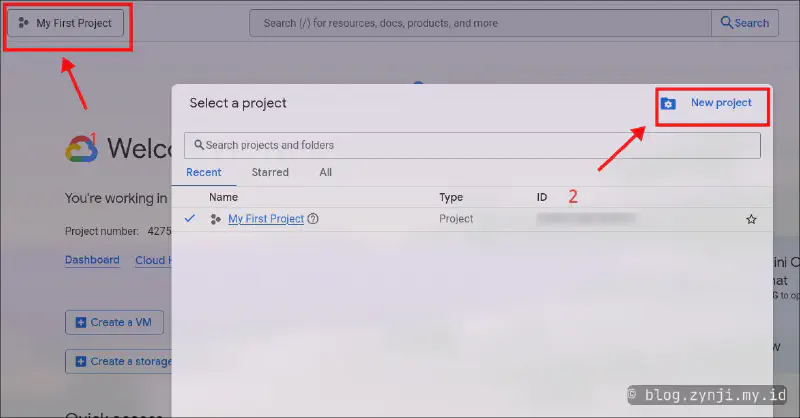Click the project icon in top selector
800x418 pixels.
23,23
